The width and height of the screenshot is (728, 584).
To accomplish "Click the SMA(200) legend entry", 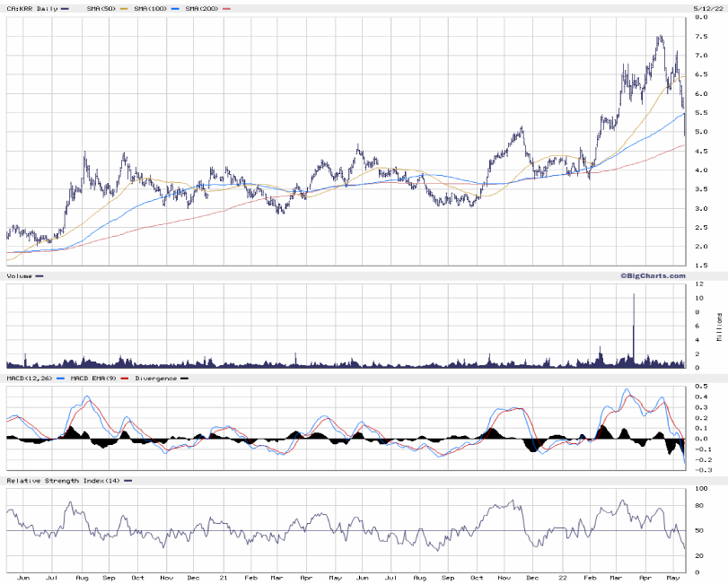I will click(x=202, y=8).
